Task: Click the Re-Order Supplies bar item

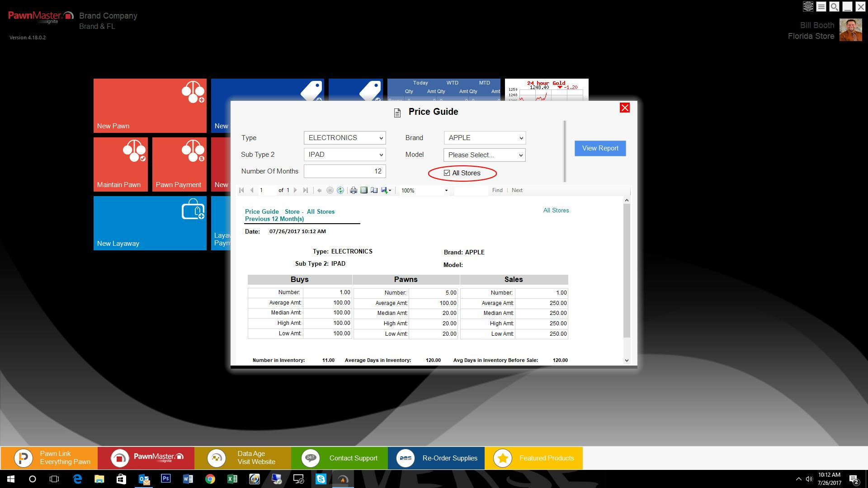Action: pos(436,458)
